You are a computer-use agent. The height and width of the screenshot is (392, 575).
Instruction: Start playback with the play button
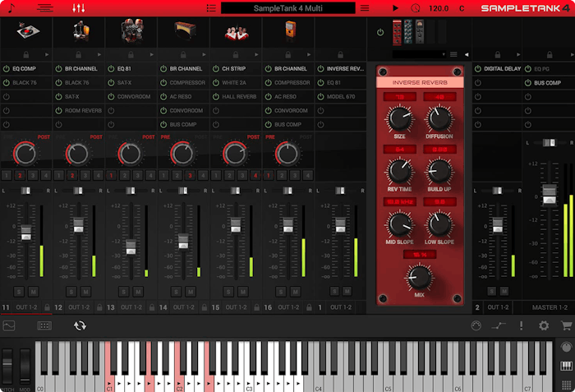[395, 7]
